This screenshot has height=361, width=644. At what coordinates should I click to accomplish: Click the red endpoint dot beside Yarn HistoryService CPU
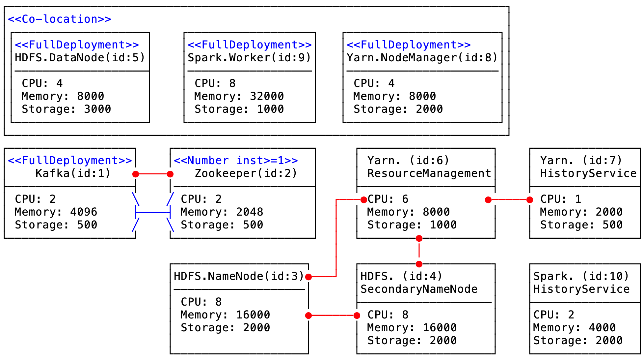coord(529,200)
